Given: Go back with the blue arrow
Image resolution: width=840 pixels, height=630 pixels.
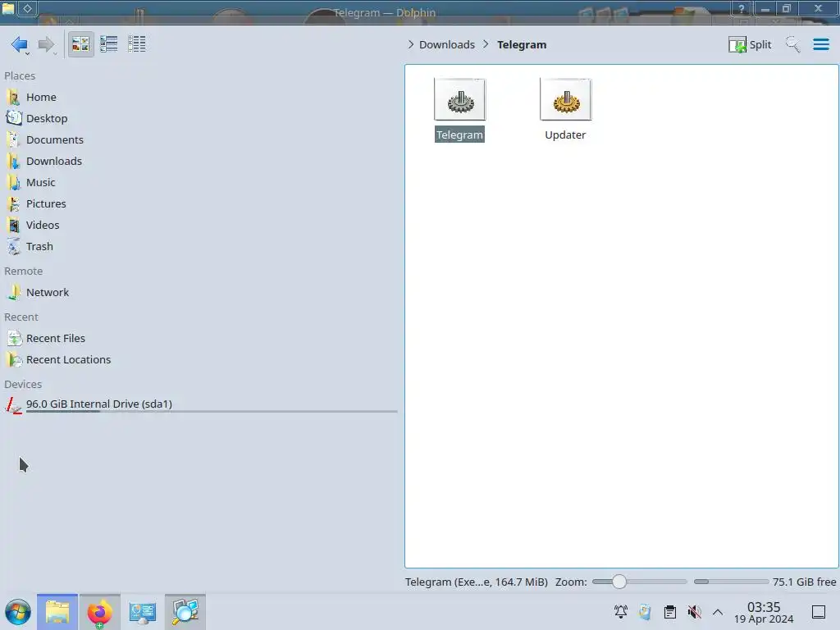Looking at the screenshot, I should tap(20, 44).
